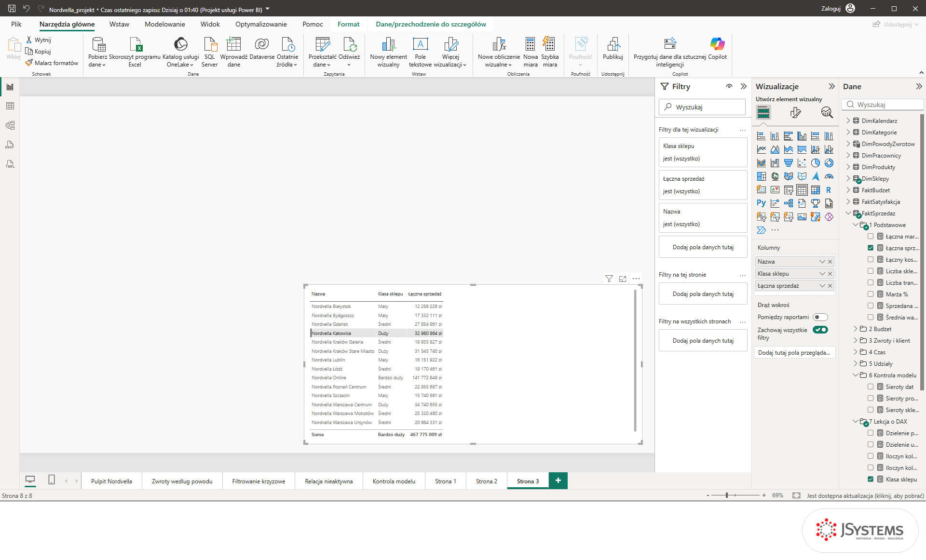
Task: Switch to Table view in left sidebar
Action: pyautogui.click(x=10, y=106)
